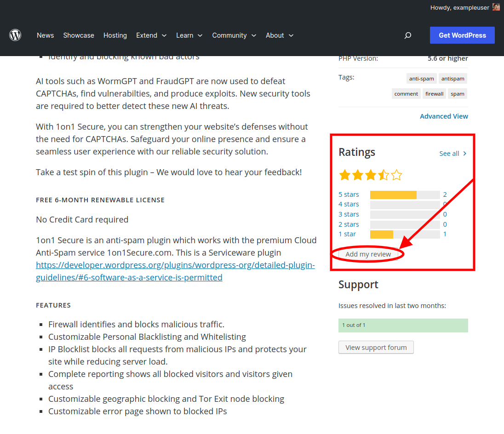504x434 pixels.
Task: Click the 4 stars rating link
Action: [349, 204]
